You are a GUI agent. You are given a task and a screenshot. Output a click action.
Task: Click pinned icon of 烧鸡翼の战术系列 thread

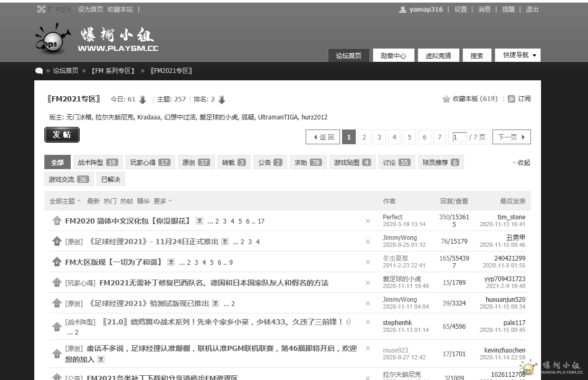click(x=56, y=327)
